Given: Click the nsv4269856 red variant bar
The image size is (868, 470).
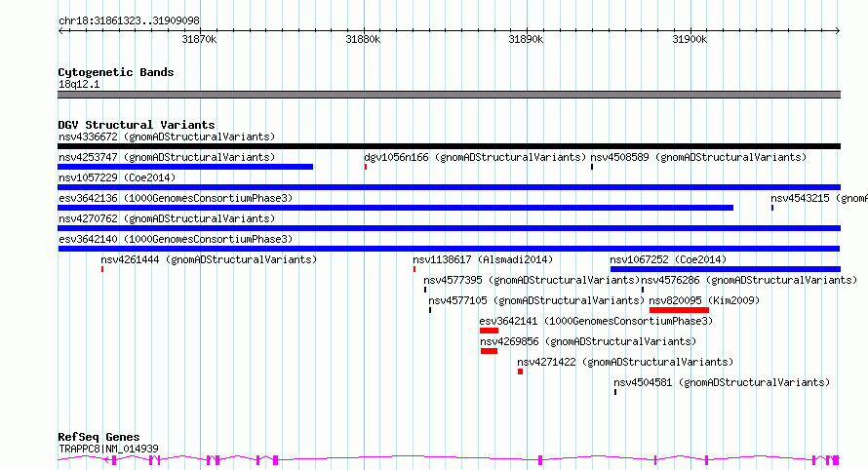Looking at the screenshot, I should coord(489,351).
